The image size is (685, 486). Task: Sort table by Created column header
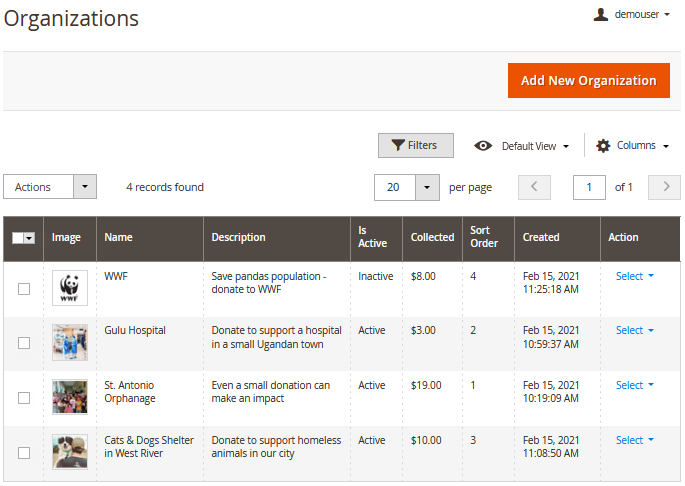click(541, 238)
